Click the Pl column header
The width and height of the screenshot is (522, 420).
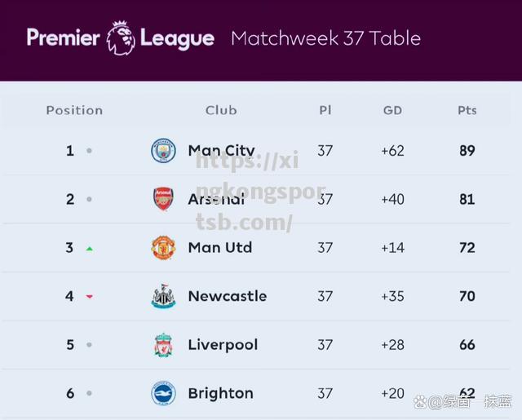tap(325, 110)
